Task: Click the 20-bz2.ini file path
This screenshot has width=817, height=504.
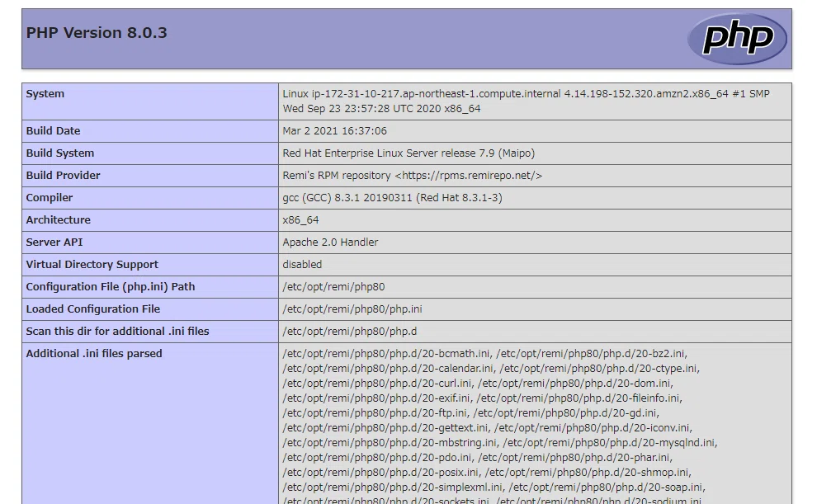Action: click(x=590, y=354)
